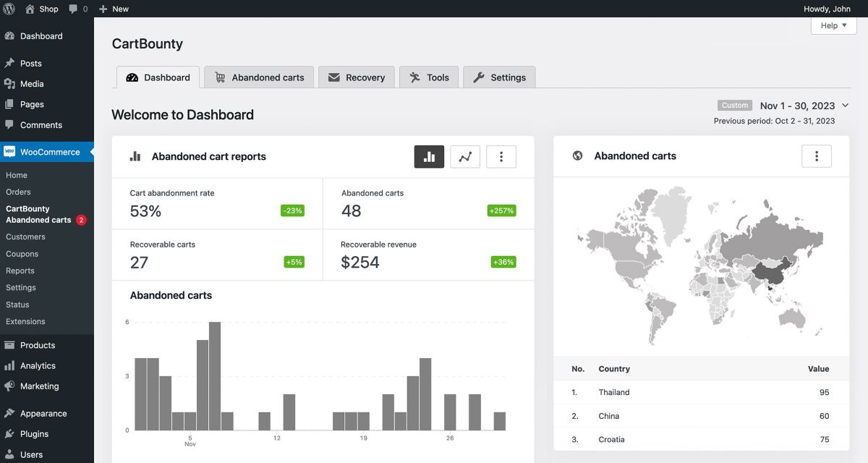Click the Analytics chart icon
This screenshot has height=463, width=868.
click(x=9, y=366)
